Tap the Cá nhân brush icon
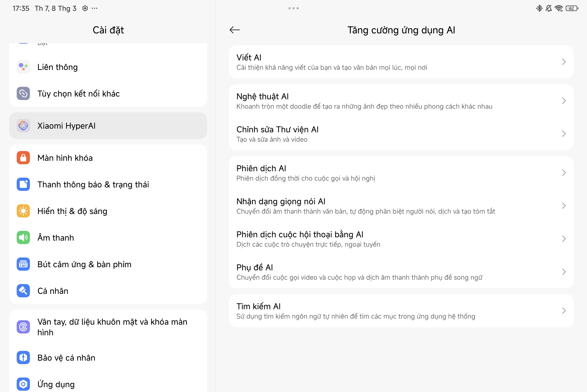This screenshot has width=587, height=392. click(x=23, y=291)
